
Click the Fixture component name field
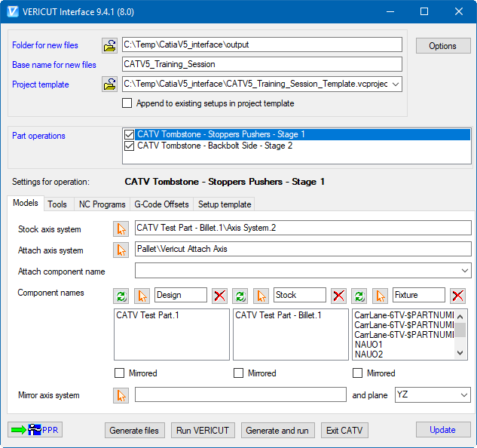point(419,295)
